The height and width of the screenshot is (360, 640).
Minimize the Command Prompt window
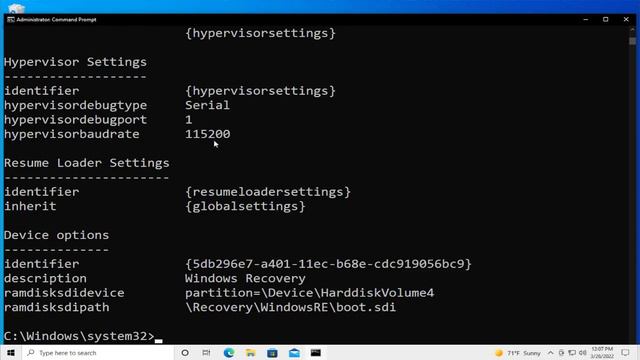pyautogui.click(x=586, y=19)
